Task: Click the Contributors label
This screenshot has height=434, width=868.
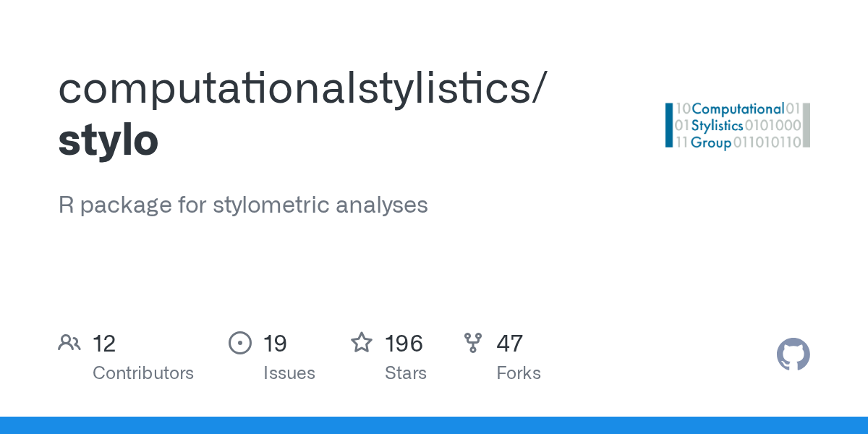Action: (143, 373)
